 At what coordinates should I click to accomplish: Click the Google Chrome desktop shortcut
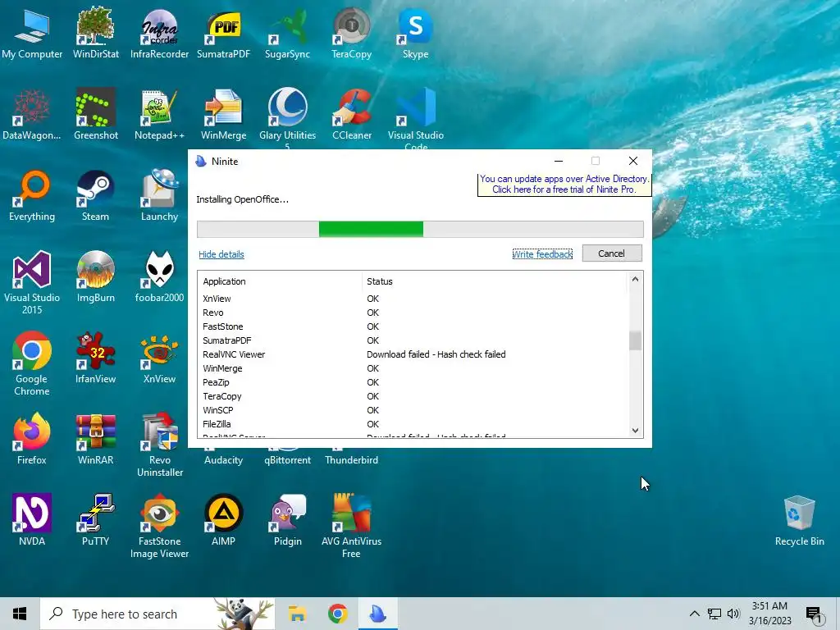click(32, 363)
